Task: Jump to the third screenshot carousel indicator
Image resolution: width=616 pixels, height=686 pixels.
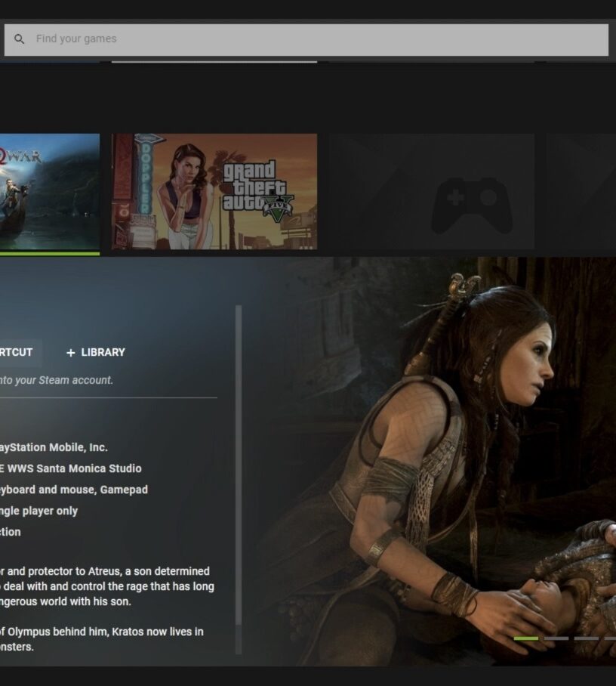Action: [587, 638]
